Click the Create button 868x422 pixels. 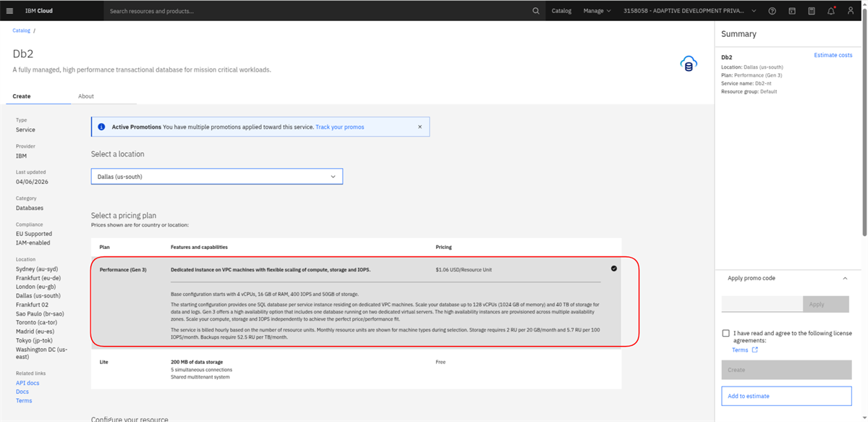click(x=786, y=370)
